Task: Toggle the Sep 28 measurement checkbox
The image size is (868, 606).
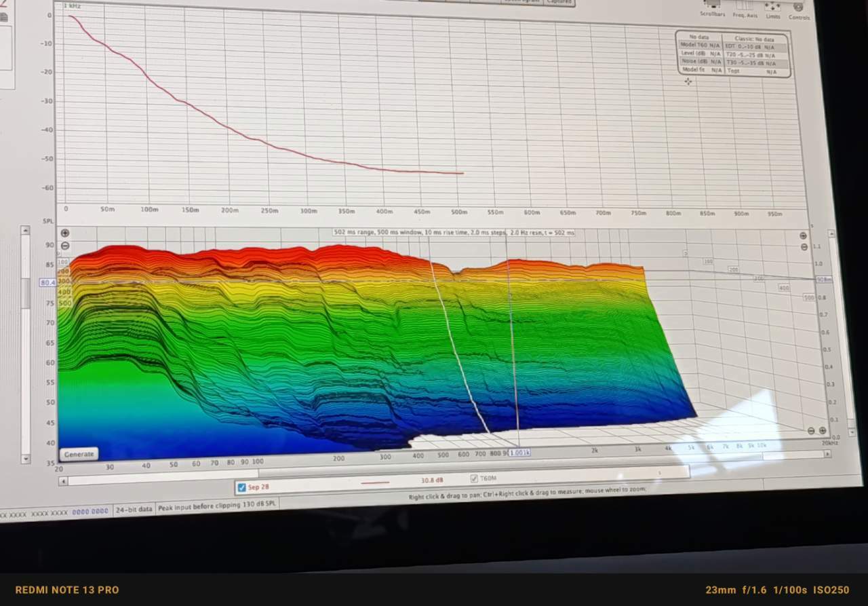Action: (241, 487)
